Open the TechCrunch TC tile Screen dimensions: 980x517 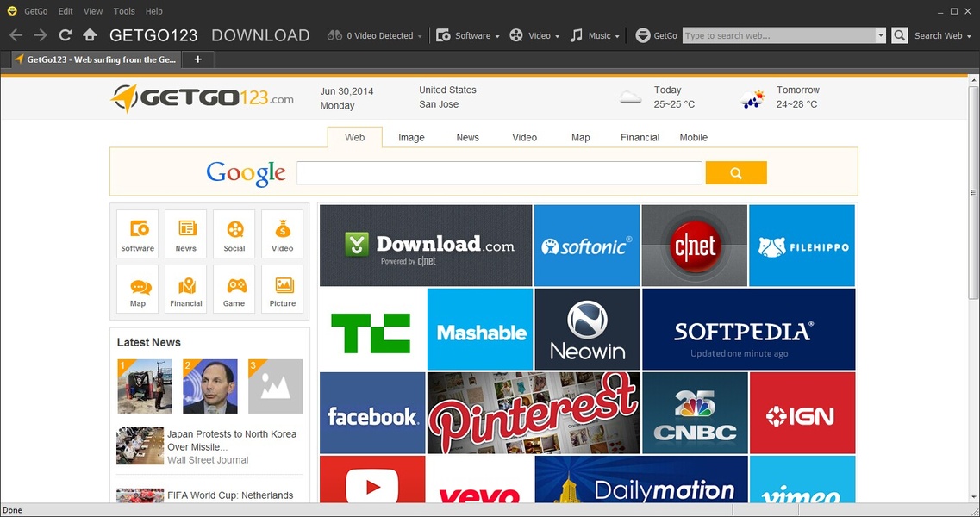[x=372, y=329]
